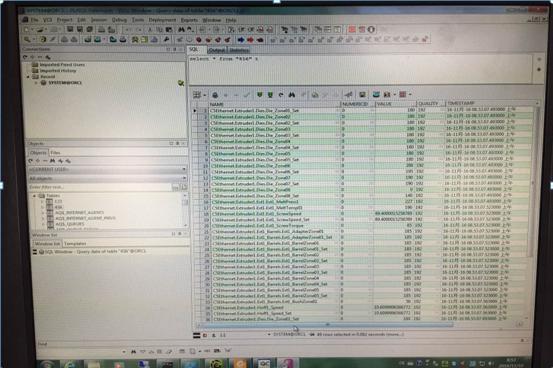The height and width of the screenshot is (368, 553).
Task: Open the Tools menu
Action: [x=138, y=20]
